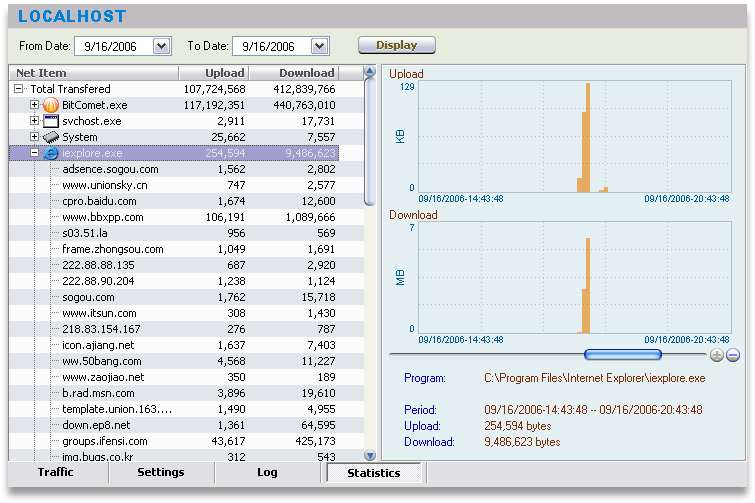This screenshot has height=503, width=755.
Task: Sort by the Download column header
Action: [x=294, y=73]
